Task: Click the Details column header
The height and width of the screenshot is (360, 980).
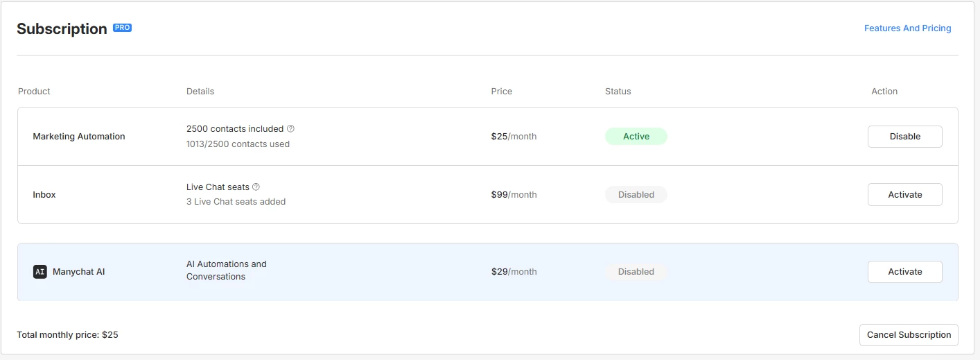Action: point(200,92)
